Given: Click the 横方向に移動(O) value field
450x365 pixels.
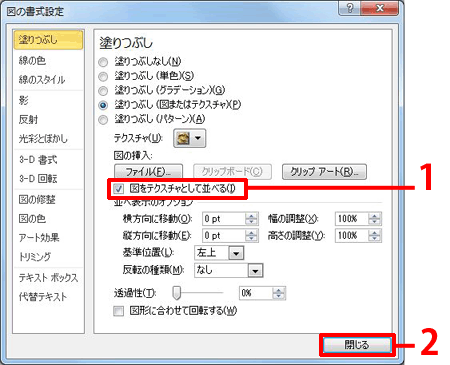Looking at the screenshot, I should click(224, 219).
